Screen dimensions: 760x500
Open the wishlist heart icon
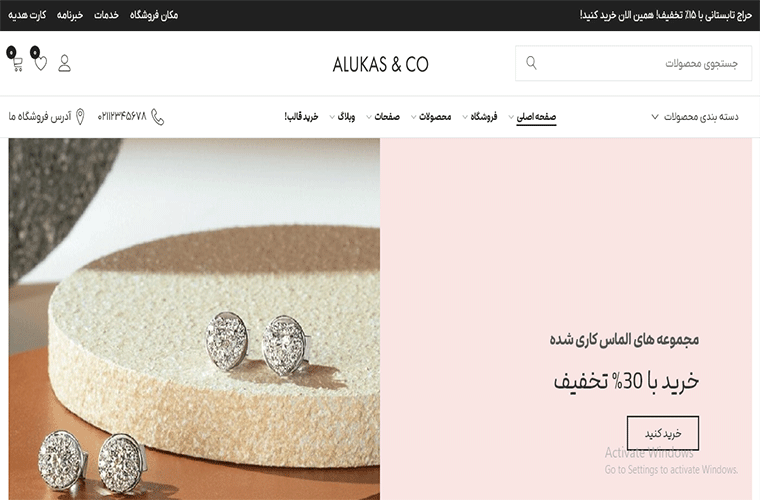[x=41, y=63]
